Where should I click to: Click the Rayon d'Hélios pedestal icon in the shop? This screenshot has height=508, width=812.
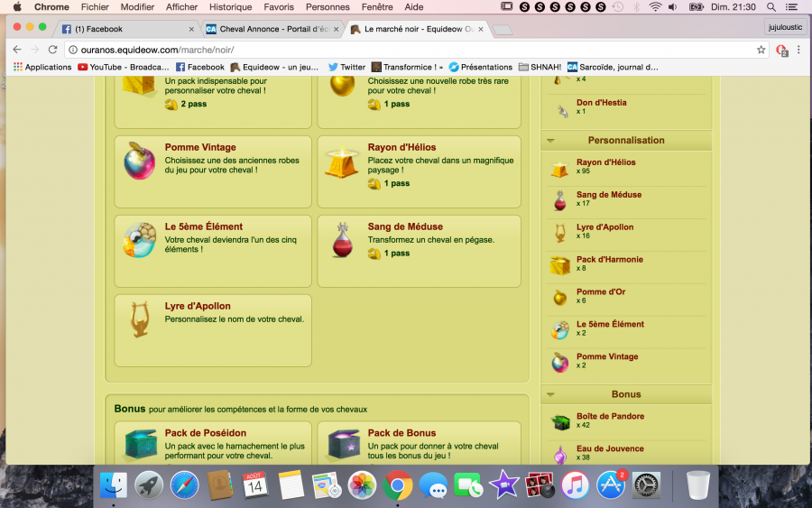(342, 162)
